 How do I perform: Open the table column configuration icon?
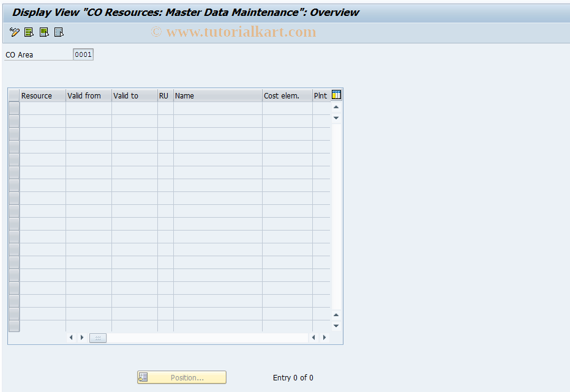336,95
